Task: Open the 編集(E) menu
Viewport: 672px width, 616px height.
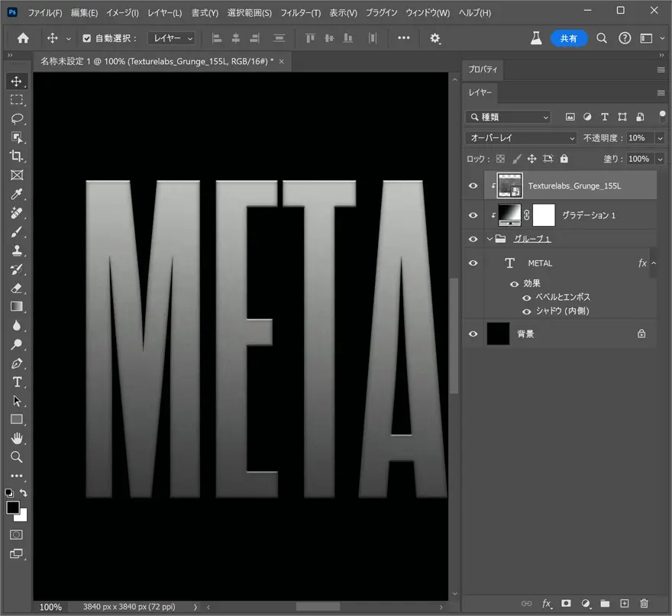Action: [84, 13]
